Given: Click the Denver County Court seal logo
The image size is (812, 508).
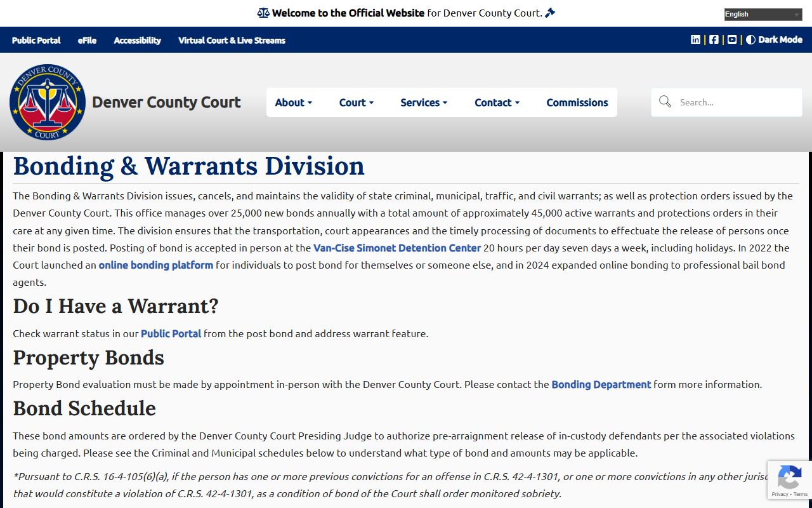Looking at the screenshot, I should [48, 102].
